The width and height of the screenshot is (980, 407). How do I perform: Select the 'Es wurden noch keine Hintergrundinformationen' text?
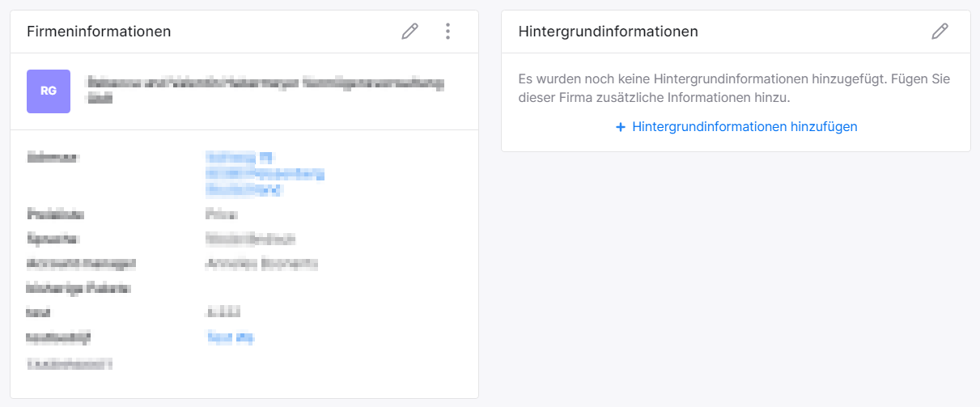point(734,88)
